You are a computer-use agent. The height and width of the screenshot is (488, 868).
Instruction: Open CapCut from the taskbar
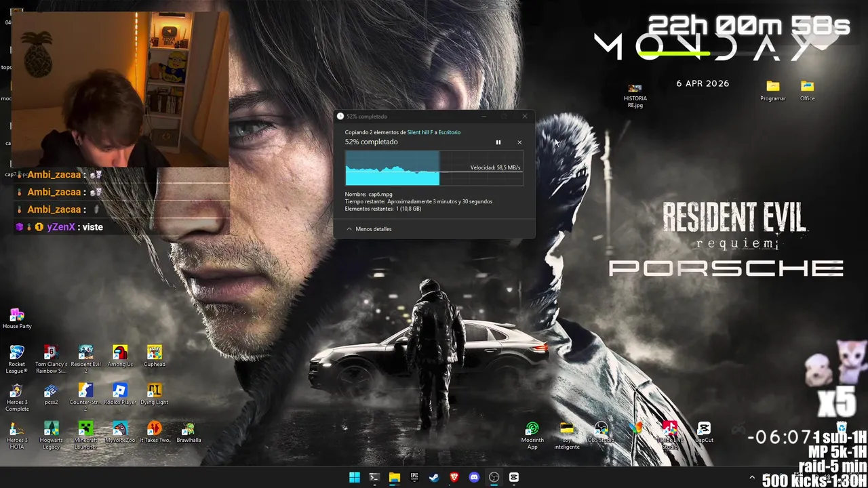[x=514, y=477]
